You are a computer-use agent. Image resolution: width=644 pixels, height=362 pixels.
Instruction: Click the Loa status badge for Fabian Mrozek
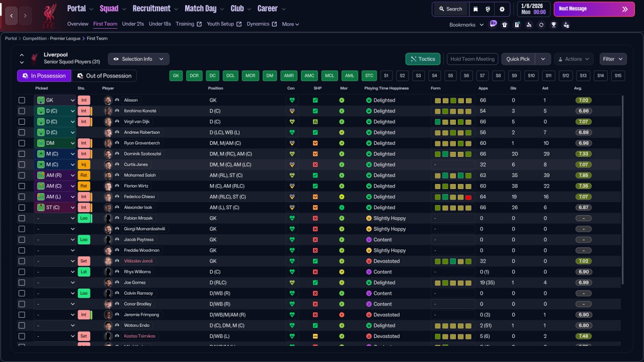click(x=84, y=218)
